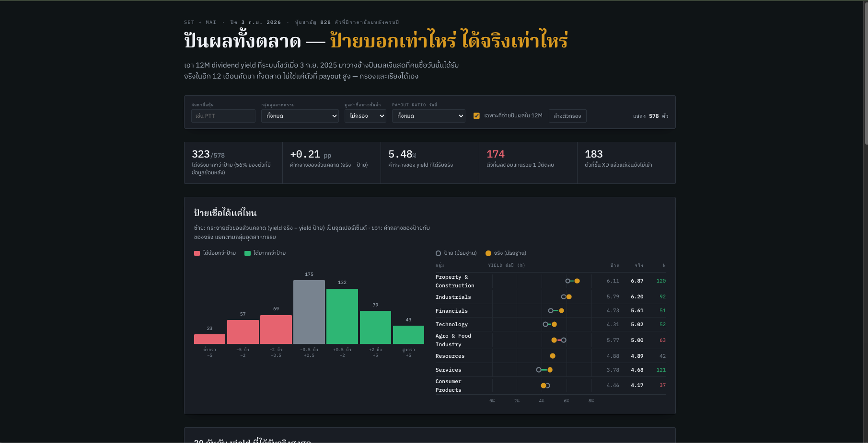Open the Payout Ratio filter dropdown

428,116
